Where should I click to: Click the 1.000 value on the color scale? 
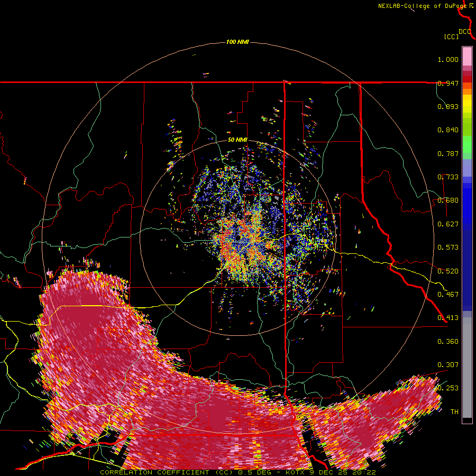click(448, 59)
